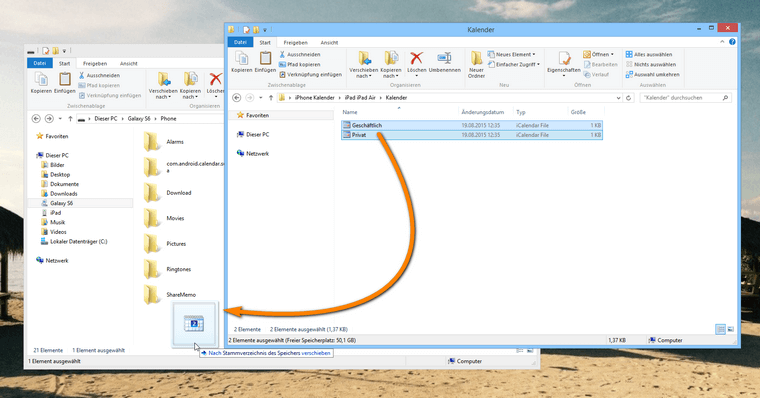760x398 pixels.
Task: Select the Privat calendar file
Action: [x=472, y=135]
